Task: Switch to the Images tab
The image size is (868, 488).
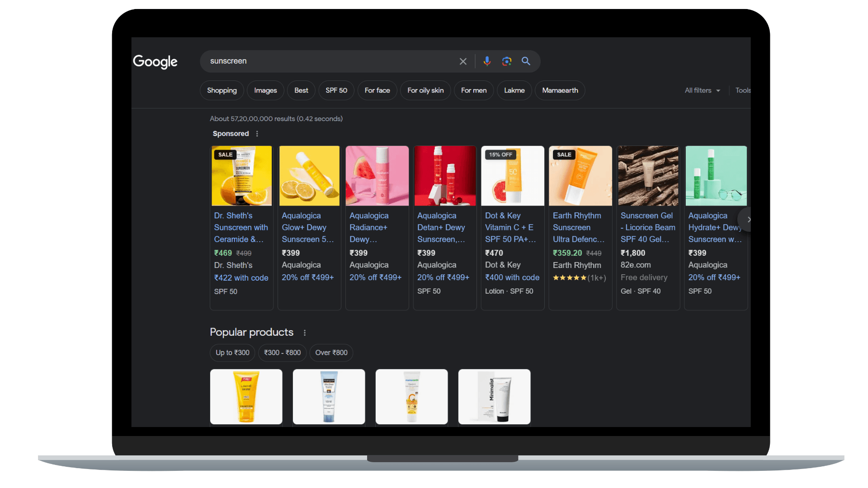Action: (x=265, y=90)
